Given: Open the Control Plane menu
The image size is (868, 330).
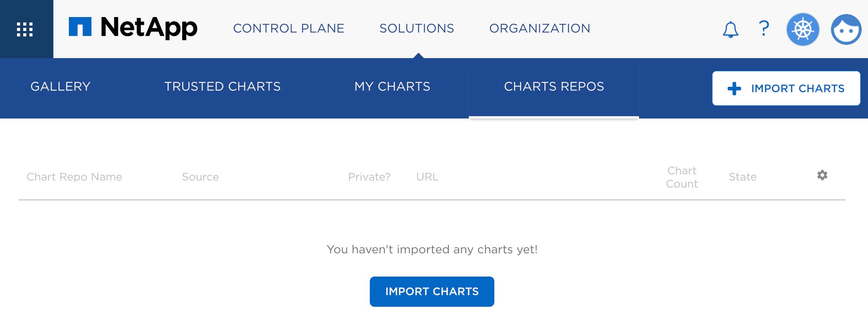Looking at the screenshot, I should pos(289,28).
